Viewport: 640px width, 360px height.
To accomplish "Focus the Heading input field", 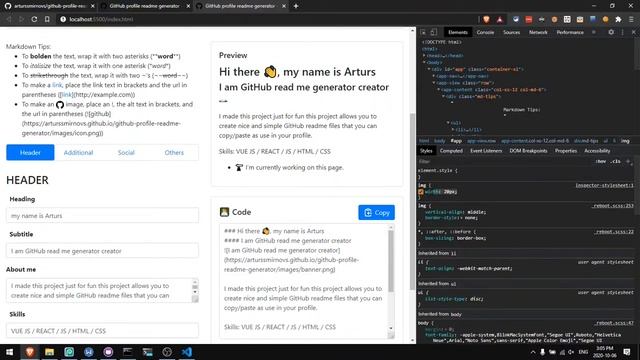I will click(x=102, y=216).
